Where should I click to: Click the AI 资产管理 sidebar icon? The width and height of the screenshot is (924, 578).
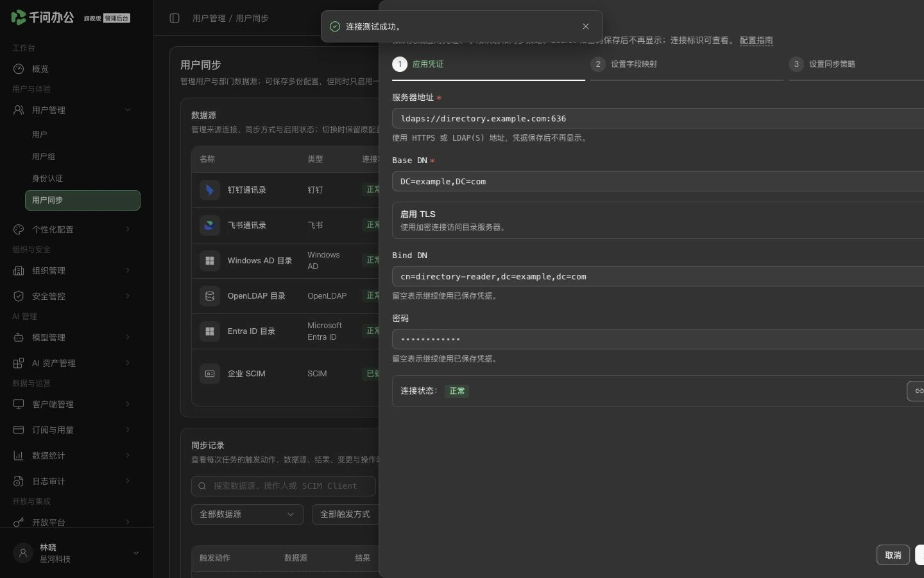point(19,363)
